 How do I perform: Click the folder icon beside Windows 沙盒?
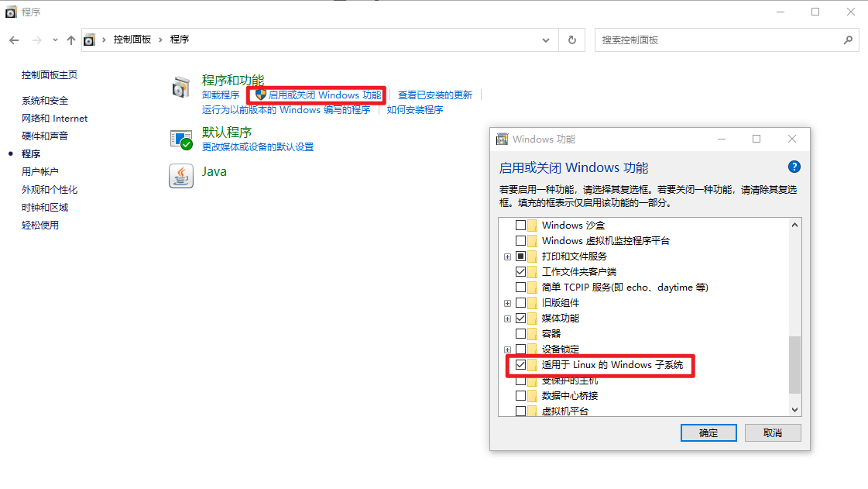point(532,226)
